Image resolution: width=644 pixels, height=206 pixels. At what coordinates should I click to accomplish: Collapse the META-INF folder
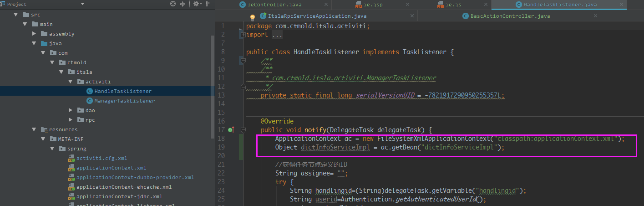coord(43,139)
